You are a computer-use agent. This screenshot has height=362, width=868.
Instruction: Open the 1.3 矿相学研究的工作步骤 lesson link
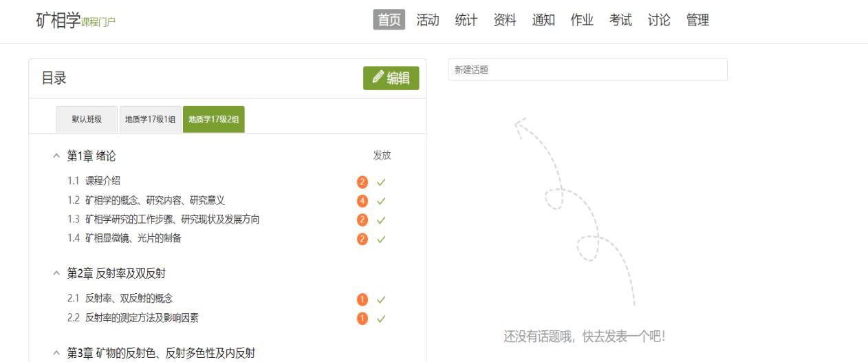[x=172, y=220]
